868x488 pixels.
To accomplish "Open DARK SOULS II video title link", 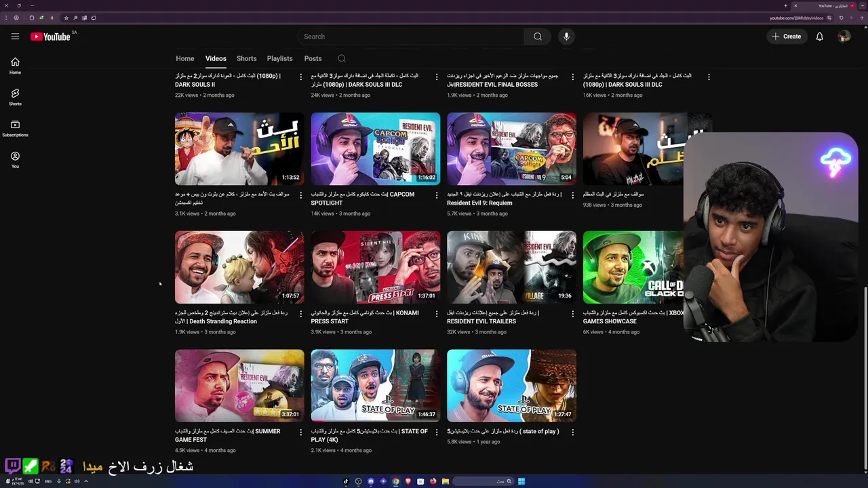I will pos(227,80).
